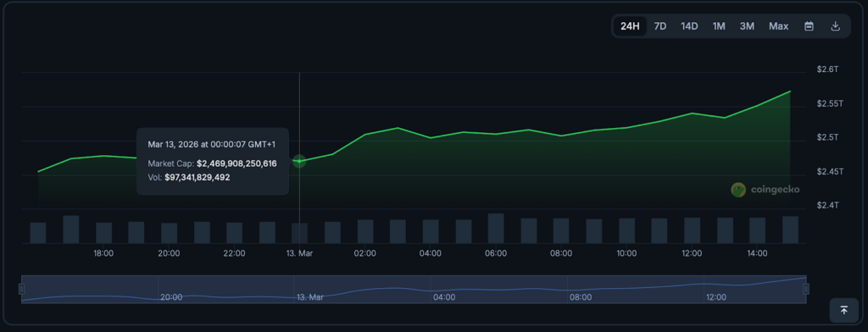Viewport: 868px width, 332px height.
Task: Click the right range navigator handle
Action: tap(806, 289)
